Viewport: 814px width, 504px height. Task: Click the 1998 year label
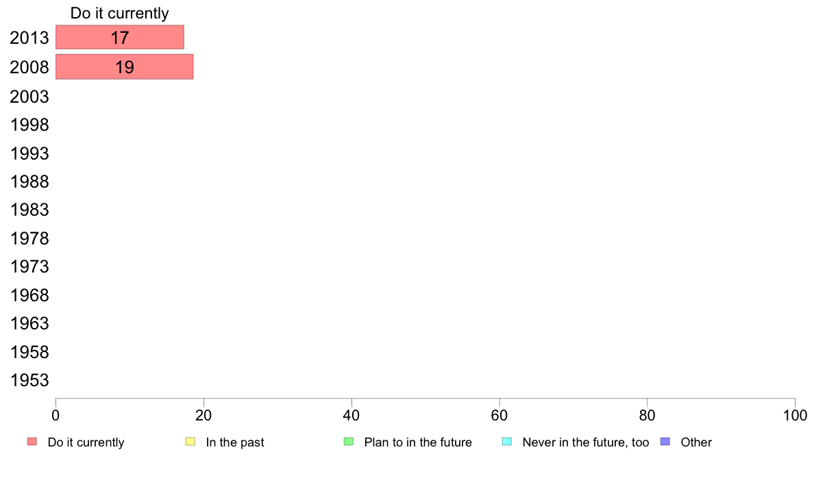click(x=29, y=125)
